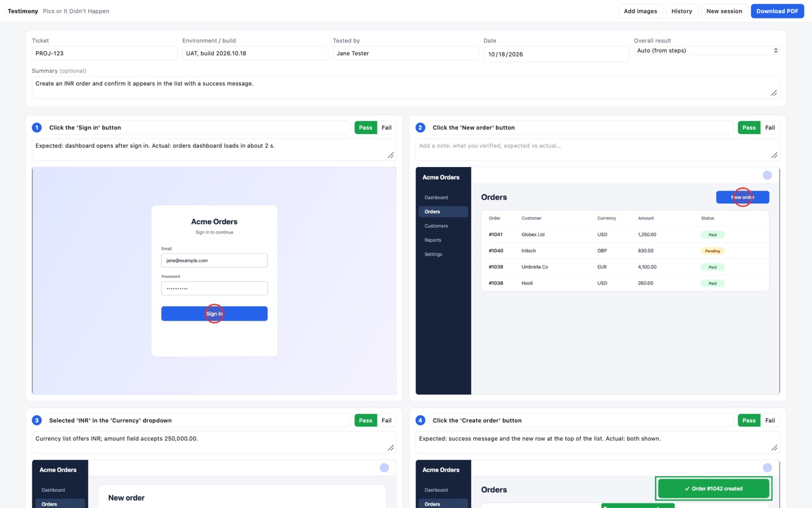Edit the step 1 note about dashboard loading

pyautogui.click(x=214, y=150)
